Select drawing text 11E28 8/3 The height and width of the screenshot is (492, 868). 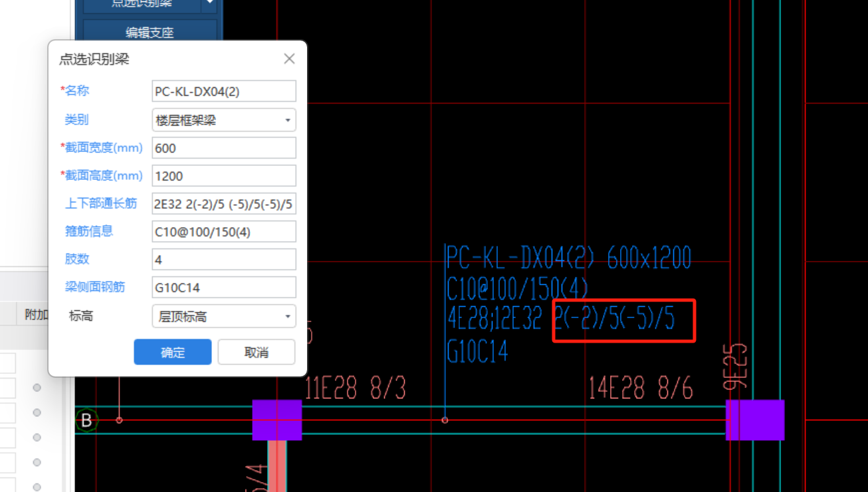coord(355,388)
